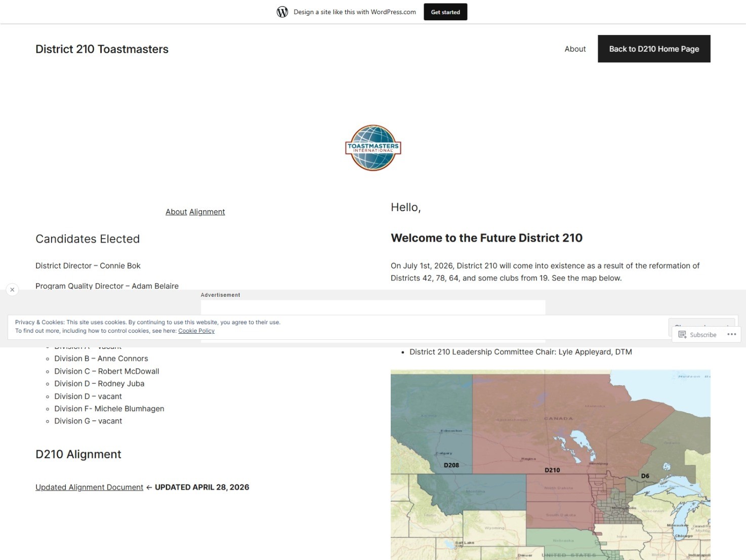Select 'Division B – Anne Connors' list item
The image size is (746, 560).
pyautogui.click(x=101, y=358)
